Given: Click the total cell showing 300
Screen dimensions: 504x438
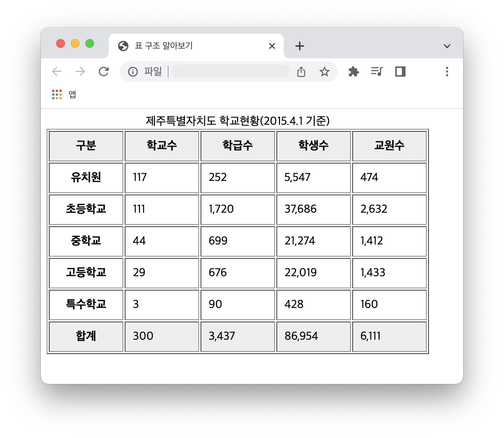Looking at the screenshot, I should tap(162, 337).
